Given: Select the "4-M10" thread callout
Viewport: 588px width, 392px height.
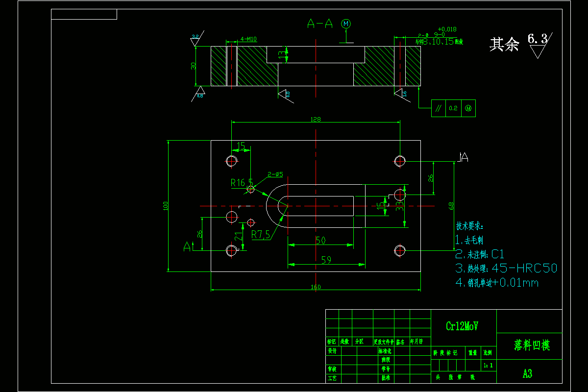Looking at the screenshot, I should pyautogui.click(x=248, y=39).
